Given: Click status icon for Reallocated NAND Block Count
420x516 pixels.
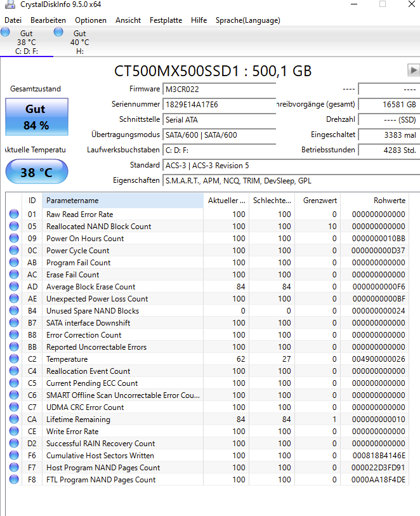Looking at the screenshot, I should pos(14,227).
